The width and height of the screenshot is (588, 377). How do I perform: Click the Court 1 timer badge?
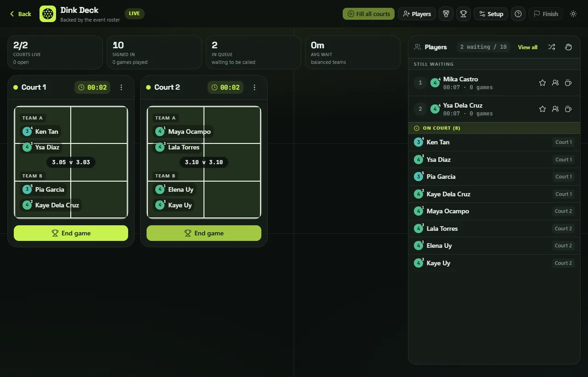[x=92, y=87]
